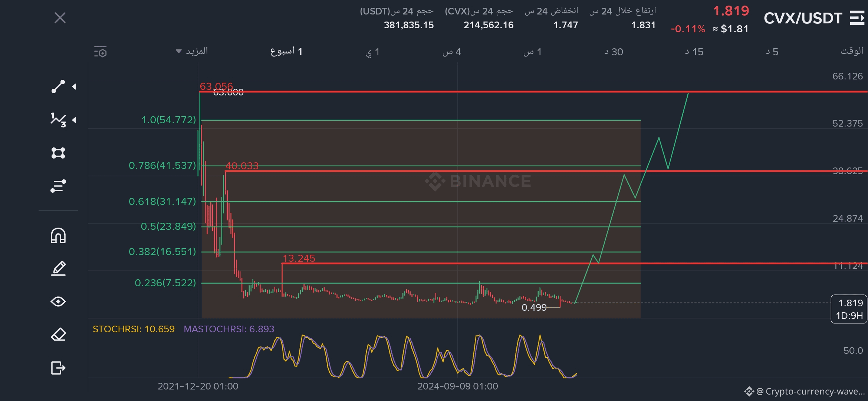Select the 15 د interval
868x401 pixels.
point(694,52)
